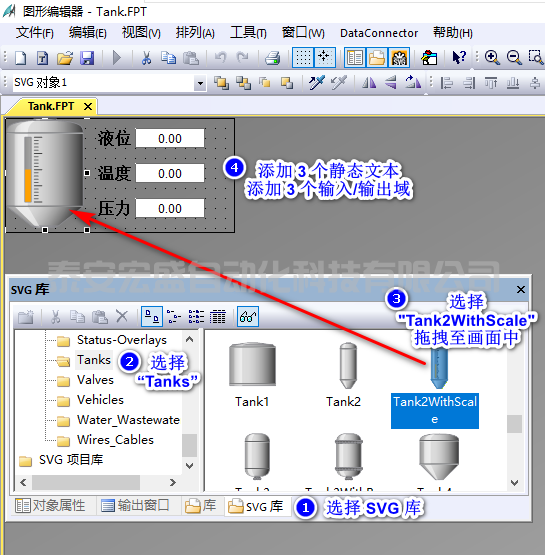Toggle the SVG library preview glasses button
The height and width of the screenshot is (555, 545).
tap(248, 316)
